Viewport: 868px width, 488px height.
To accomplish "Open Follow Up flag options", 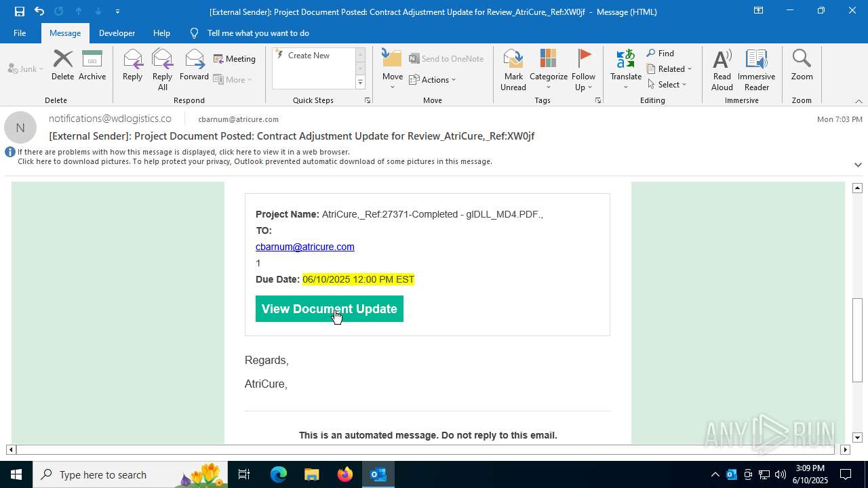I will [x=583, y=70].
